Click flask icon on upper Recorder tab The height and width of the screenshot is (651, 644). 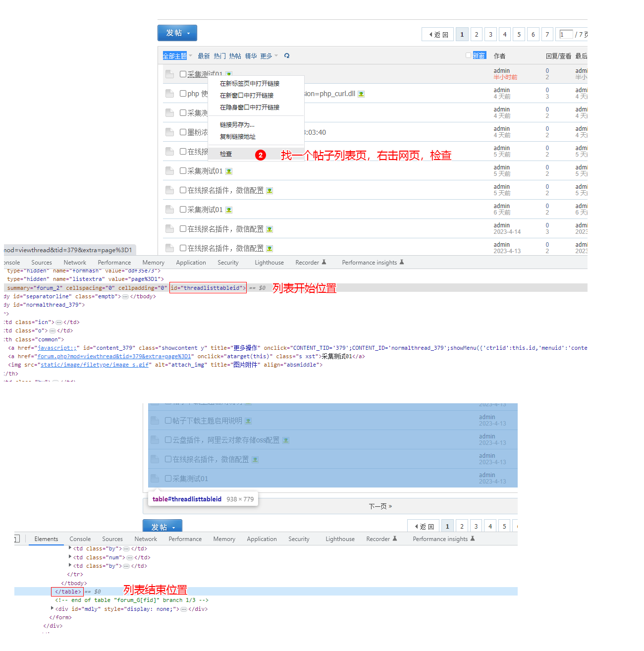[324, 262]
